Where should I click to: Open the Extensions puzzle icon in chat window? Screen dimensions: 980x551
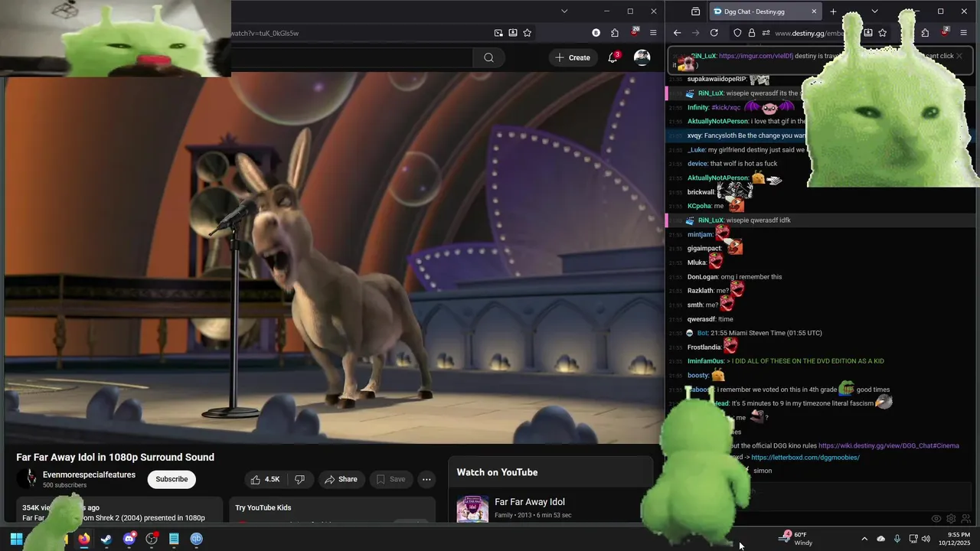point(925,33)
